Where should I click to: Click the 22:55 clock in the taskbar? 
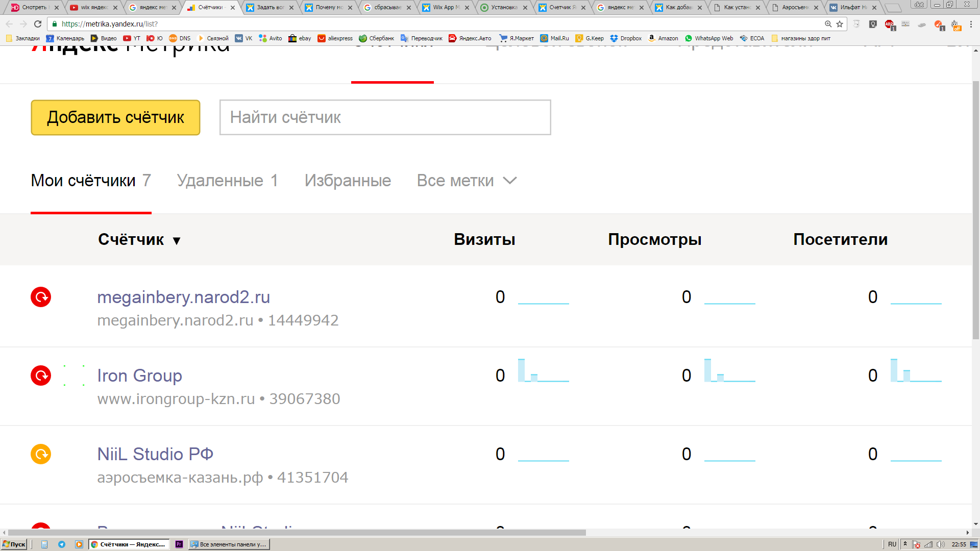coord(959,544)
